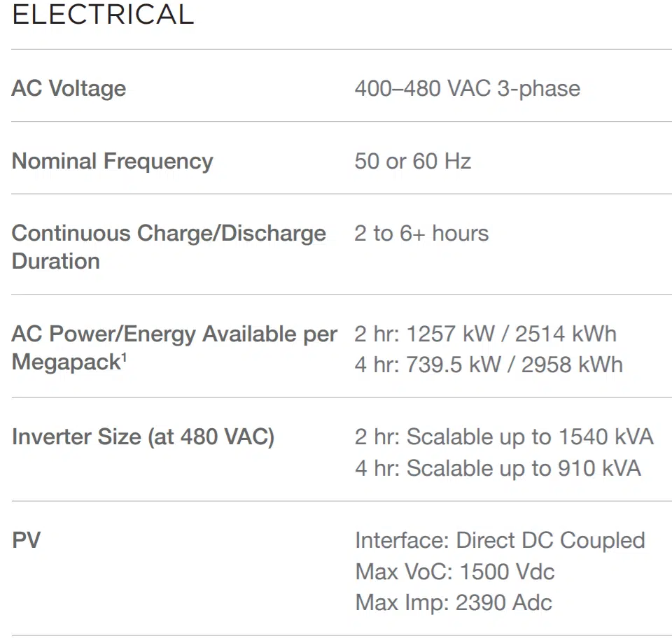Click the Interface: Direct DC Coupled line

(500, 541)
